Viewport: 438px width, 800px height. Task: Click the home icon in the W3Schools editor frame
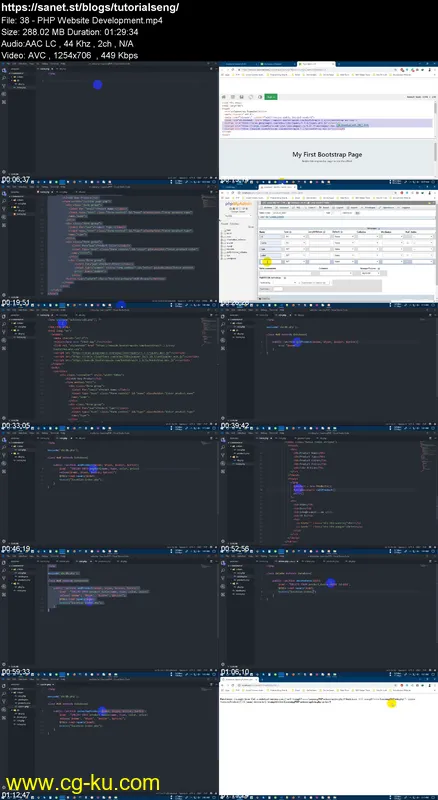point(224,97)
